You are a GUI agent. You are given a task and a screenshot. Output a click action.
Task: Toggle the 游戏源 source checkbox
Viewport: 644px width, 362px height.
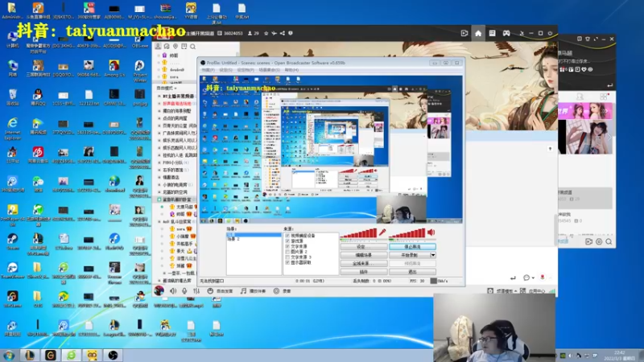tap(287, 241)
